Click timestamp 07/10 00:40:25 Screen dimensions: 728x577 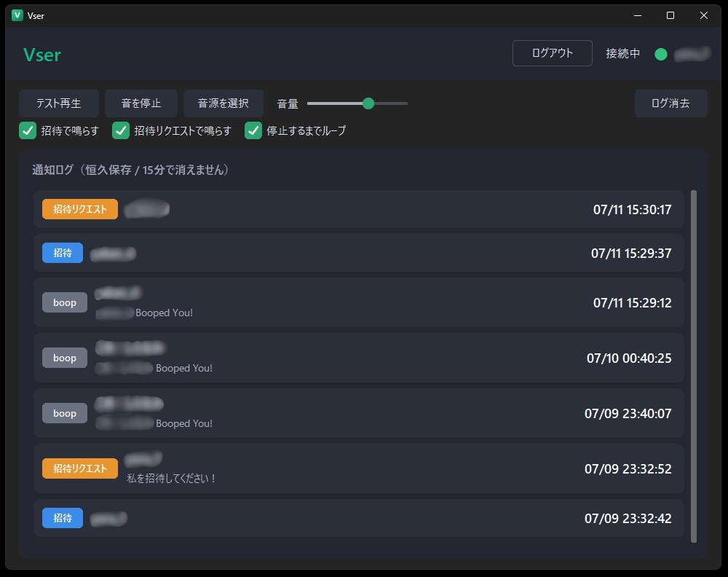(629, 358)
